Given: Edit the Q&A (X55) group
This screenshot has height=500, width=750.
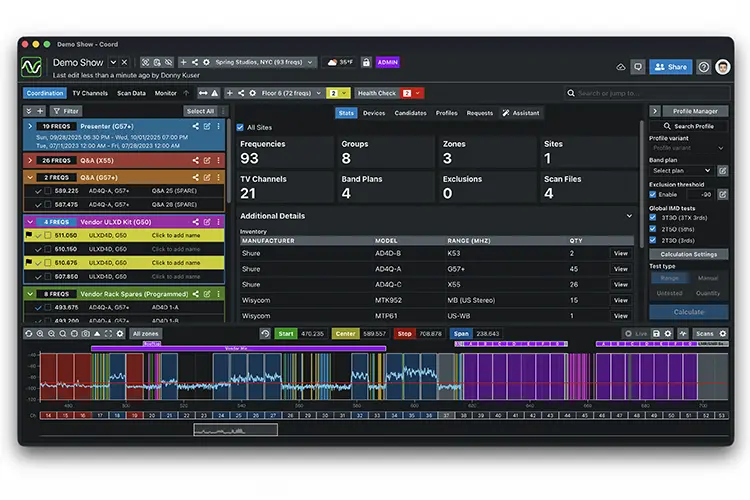Looking at the screenshot, I should pyautogui.click(x=207, y=161).
